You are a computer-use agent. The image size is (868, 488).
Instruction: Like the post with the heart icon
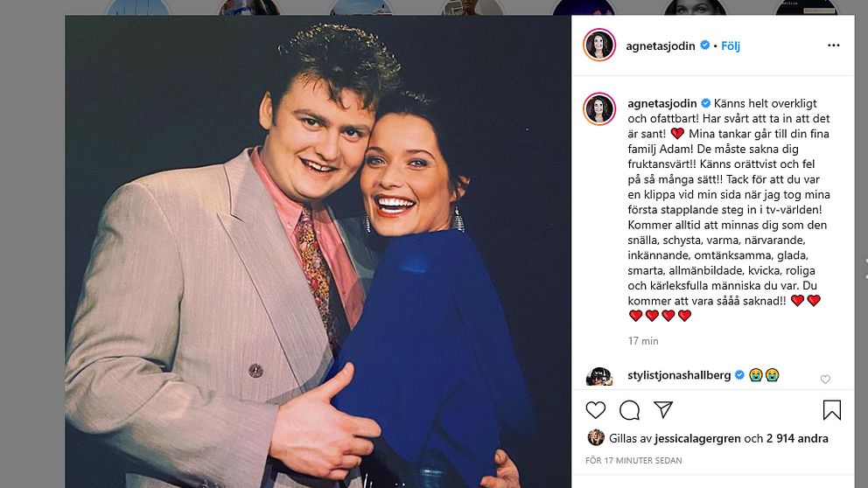(595, 410)
